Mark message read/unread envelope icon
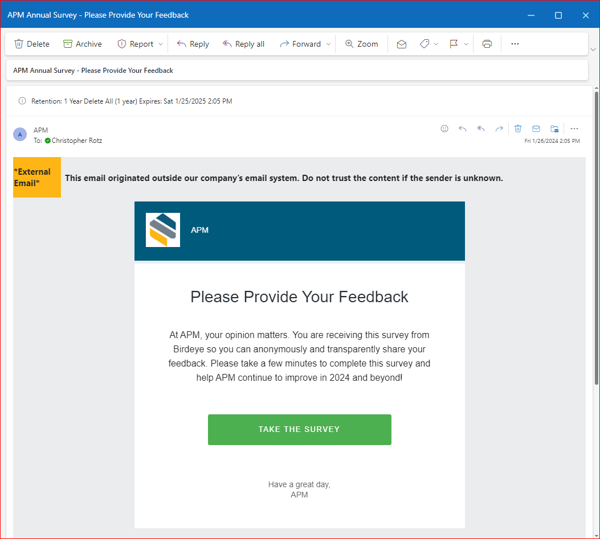 point(401,44)
